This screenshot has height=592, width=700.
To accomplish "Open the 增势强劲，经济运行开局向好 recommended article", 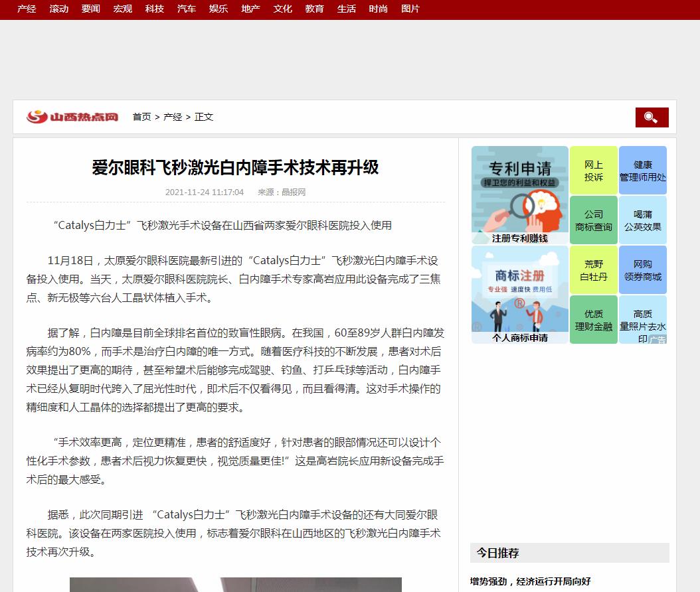I will (x=531, y=581).
